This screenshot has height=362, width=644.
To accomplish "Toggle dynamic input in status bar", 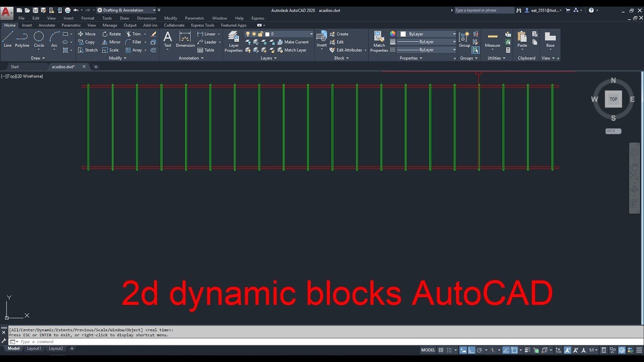I will [463, 350].
